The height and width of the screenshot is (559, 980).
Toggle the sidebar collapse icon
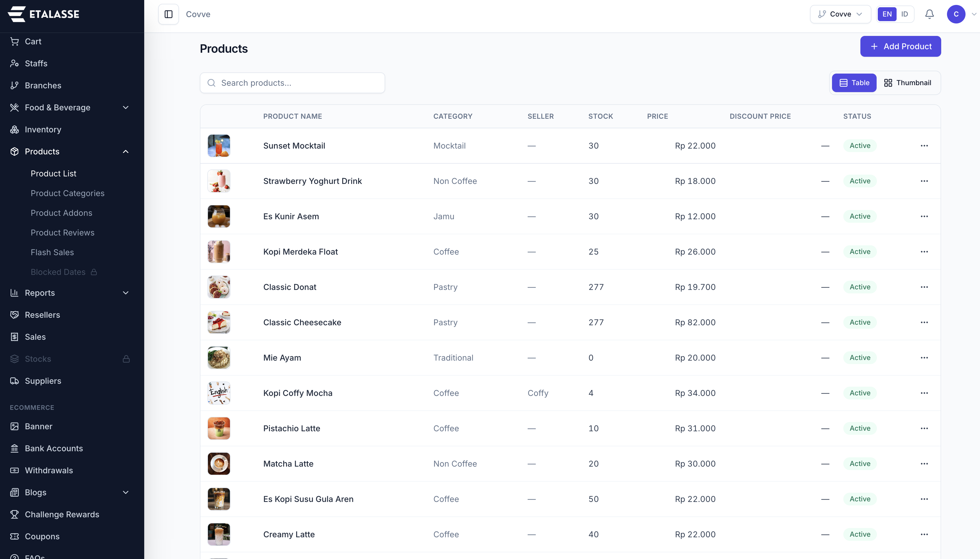point(169,14)
